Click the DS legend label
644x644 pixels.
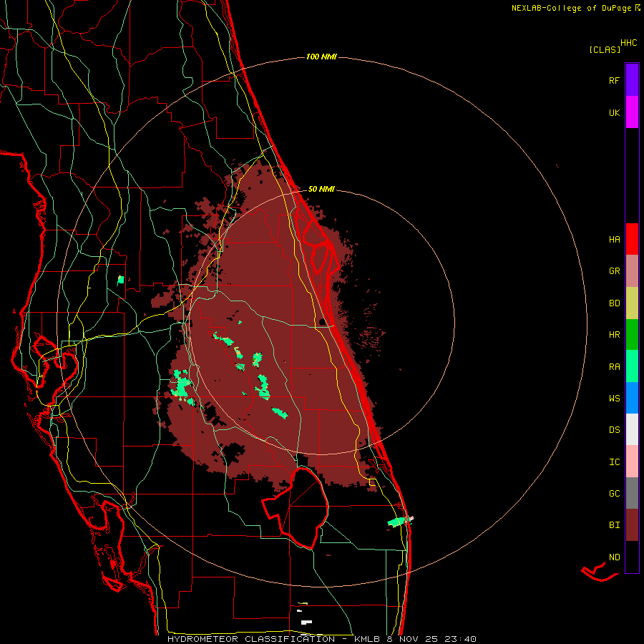click(614, 430)
